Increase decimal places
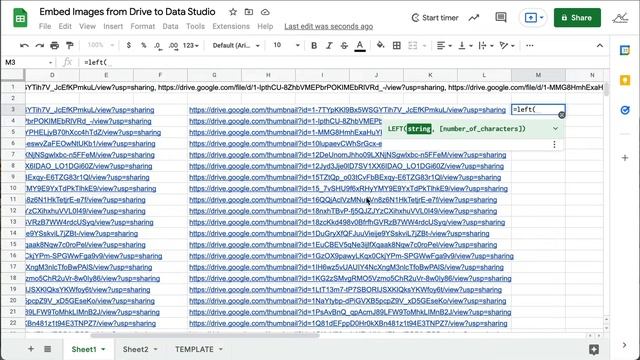 173,45
